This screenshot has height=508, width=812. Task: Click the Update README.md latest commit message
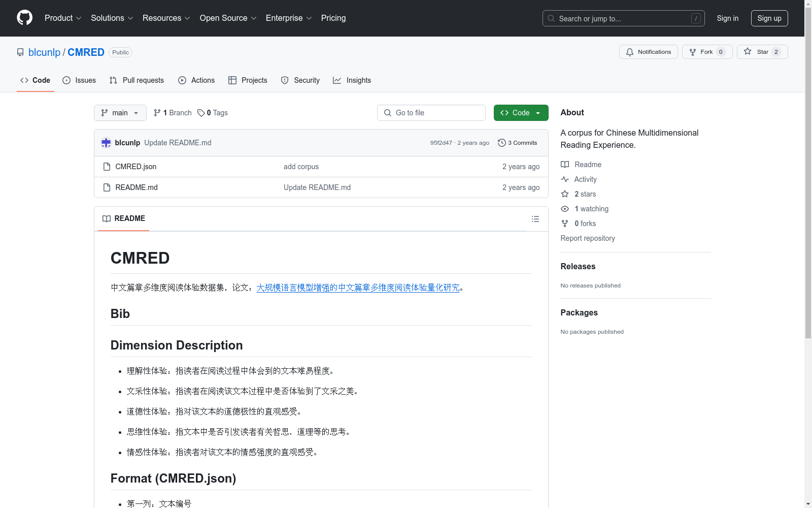tap(178, 143)
